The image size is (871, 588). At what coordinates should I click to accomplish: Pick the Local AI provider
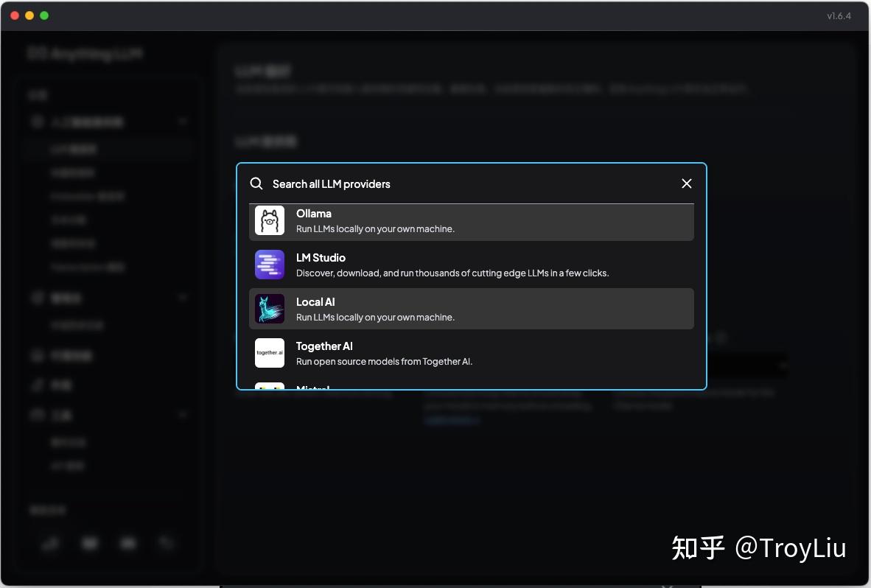coord(471,309)
